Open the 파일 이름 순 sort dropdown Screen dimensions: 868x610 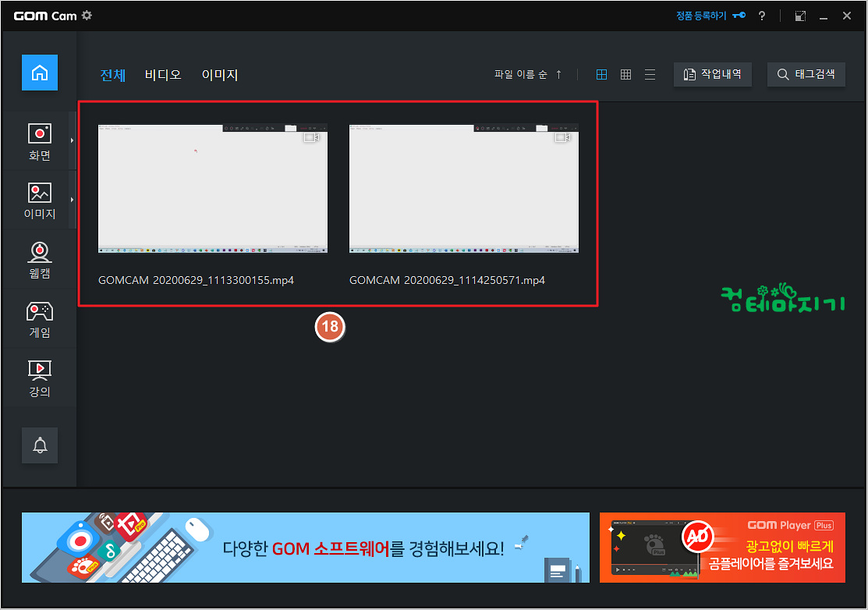(x=520, y=74)
